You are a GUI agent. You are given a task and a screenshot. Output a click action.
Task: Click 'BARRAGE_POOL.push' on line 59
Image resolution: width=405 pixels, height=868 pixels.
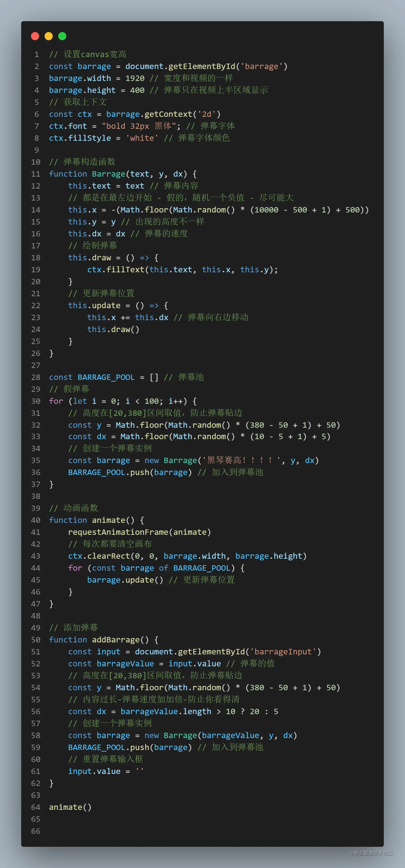(x=108, y=748)
